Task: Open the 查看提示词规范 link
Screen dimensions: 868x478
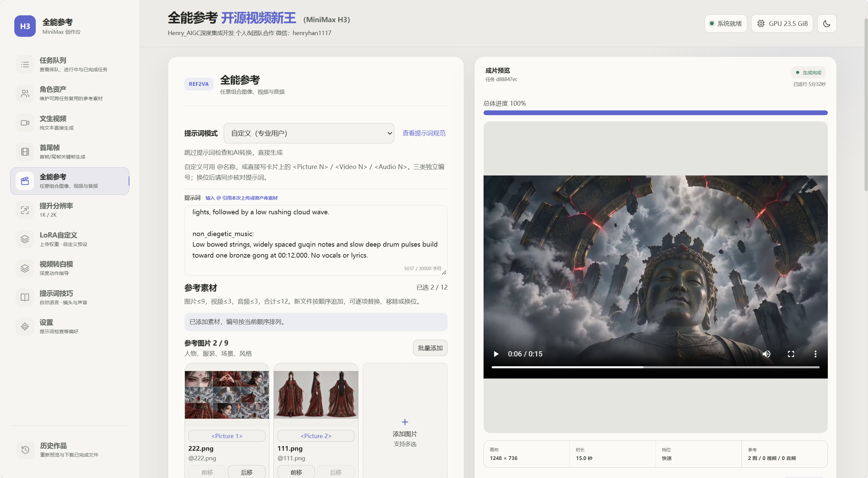Action: click(424, 133)
